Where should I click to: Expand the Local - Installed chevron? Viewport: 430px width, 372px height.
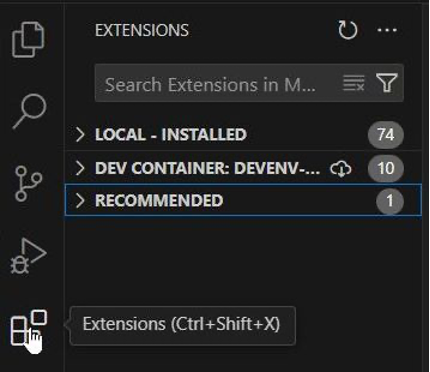click(80, 135)
